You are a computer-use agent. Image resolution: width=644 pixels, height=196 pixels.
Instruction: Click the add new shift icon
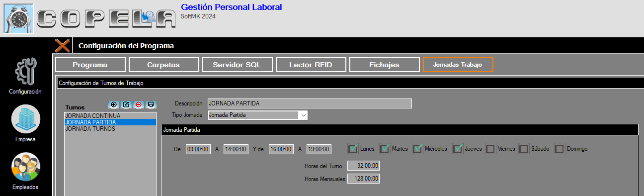114,104
